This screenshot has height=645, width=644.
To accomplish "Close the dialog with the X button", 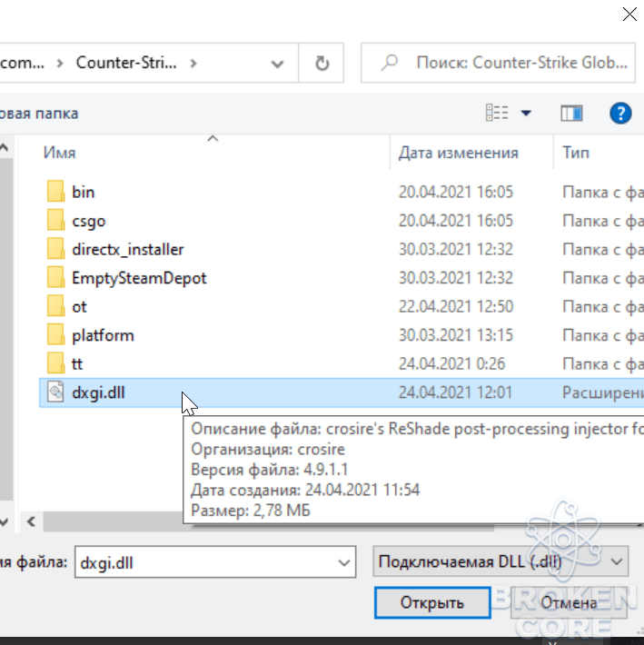I will pyautogui.click(x=629, y=15).
